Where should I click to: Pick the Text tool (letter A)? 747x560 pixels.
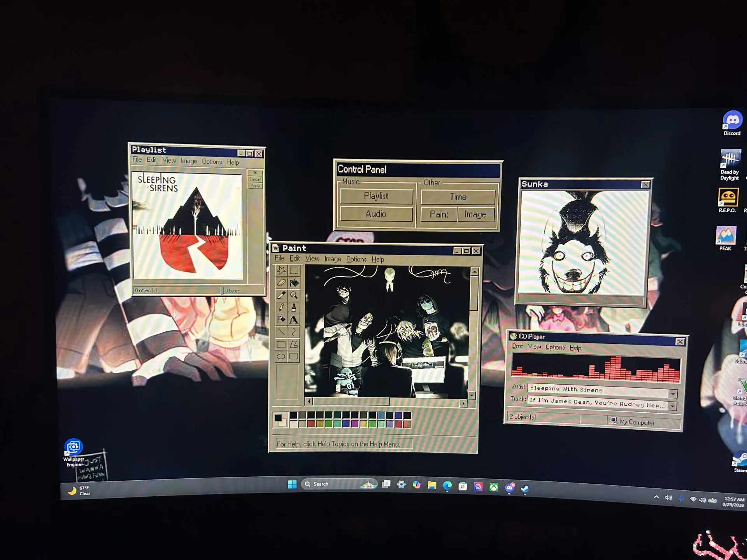(x=294, y=320)
